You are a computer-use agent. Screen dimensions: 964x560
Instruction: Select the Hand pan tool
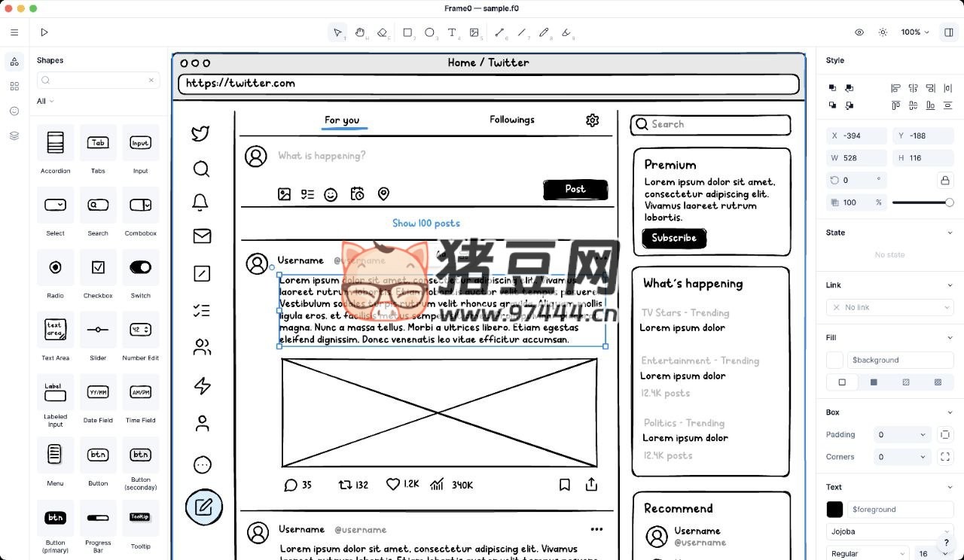click(x=360, y=32)
